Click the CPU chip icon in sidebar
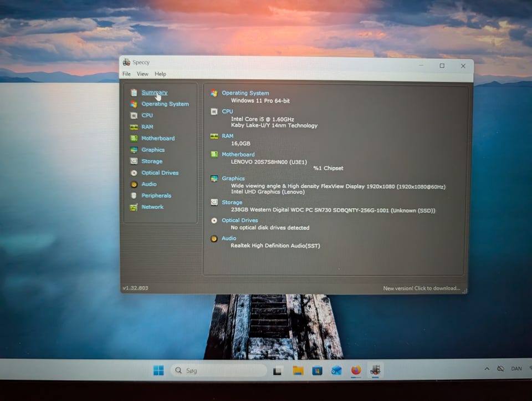532x401 pixels. coord(134,115)
